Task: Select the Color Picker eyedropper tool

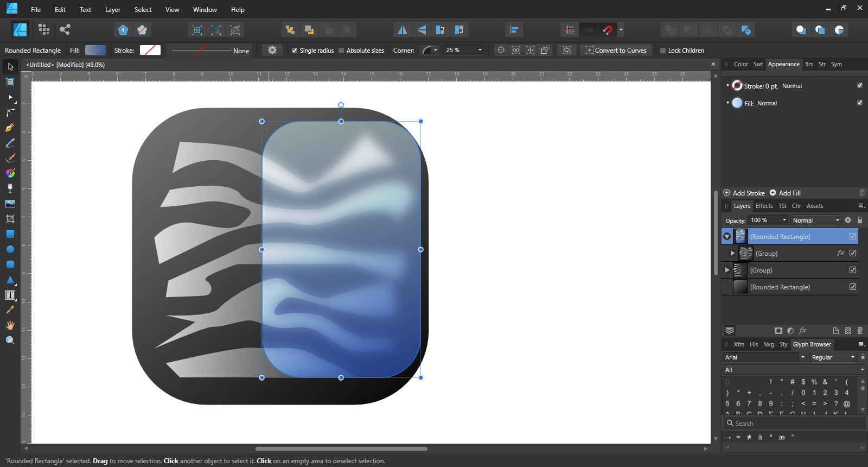Action: (10, 310)
